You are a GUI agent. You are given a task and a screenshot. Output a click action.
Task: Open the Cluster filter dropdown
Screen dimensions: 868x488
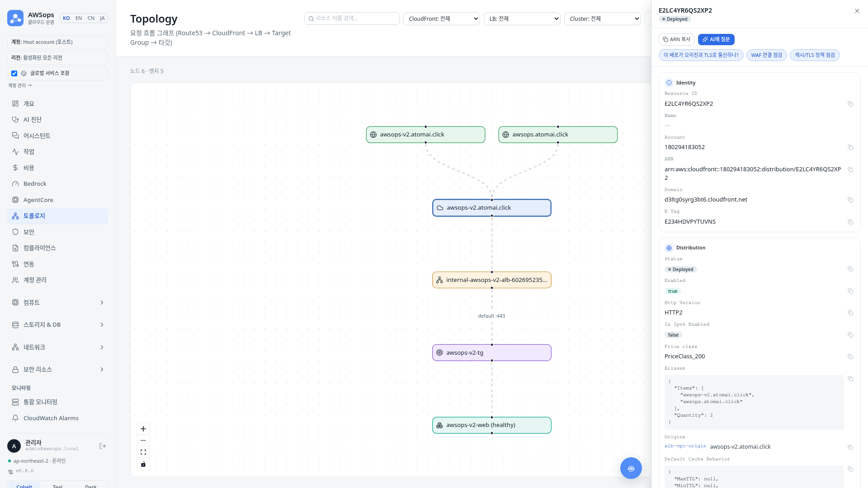tap(603, 19)
